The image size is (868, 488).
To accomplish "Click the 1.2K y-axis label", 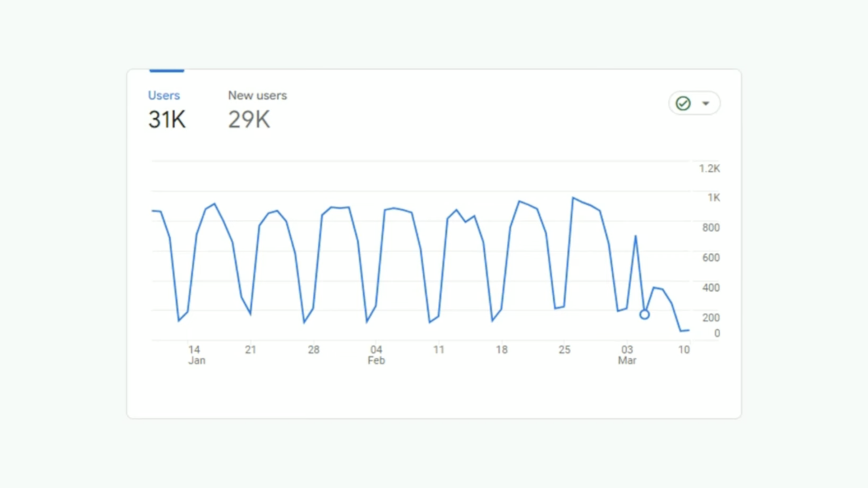I will pos(709,169).
